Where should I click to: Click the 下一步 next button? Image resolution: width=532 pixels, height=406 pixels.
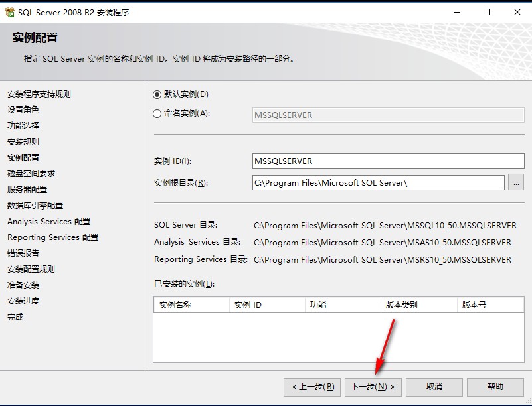click(373, 387)
